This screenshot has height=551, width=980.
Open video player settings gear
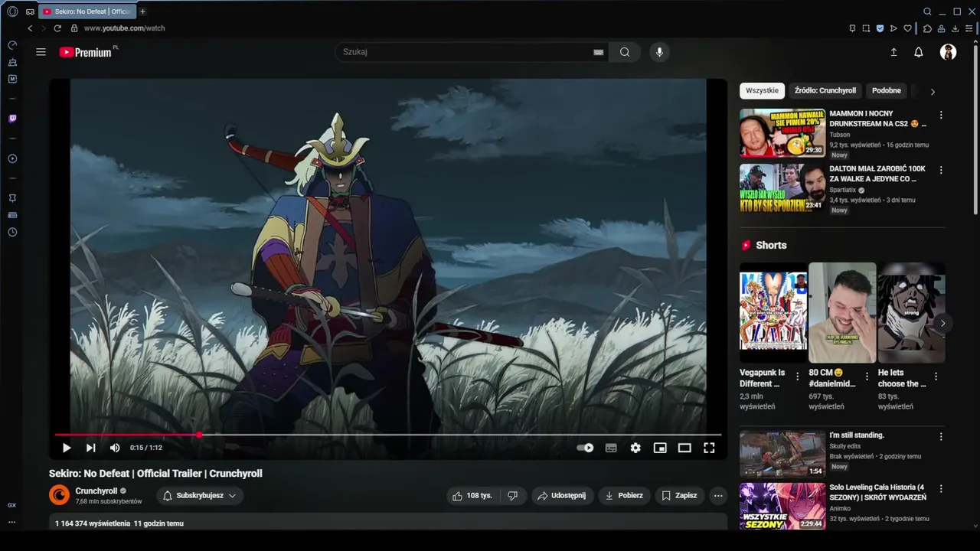635,448
